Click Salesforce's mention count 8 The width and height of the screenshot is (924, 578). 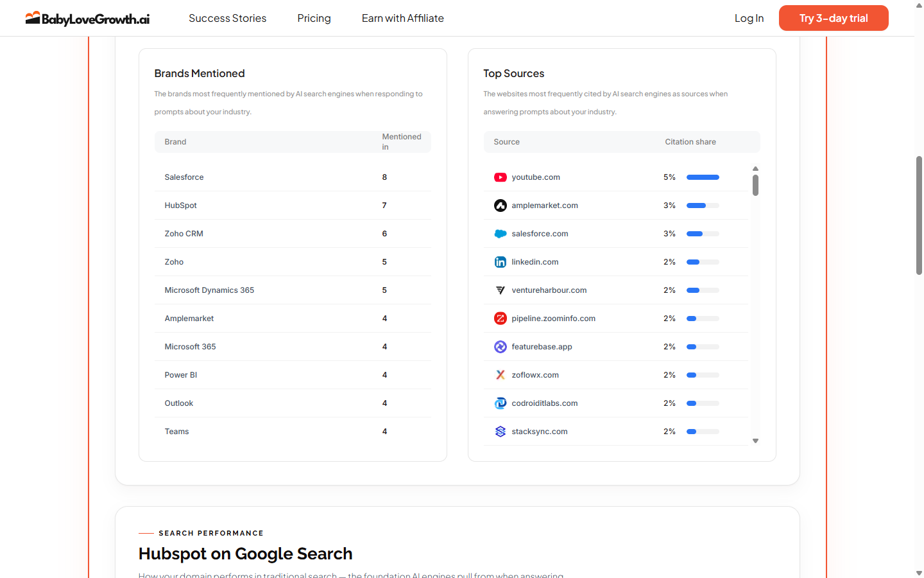click(x=384, y=177)
